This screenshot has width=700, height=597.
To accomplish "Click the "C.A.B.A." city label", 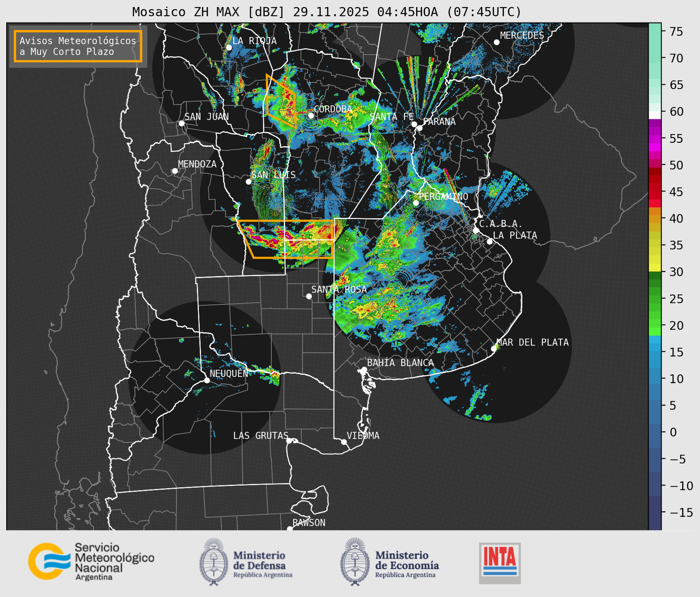I will point(500,224).
